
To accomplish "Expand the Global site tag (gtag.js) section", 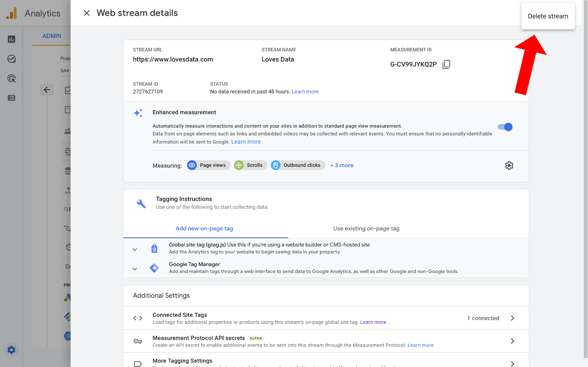I will tap(134, 249).
